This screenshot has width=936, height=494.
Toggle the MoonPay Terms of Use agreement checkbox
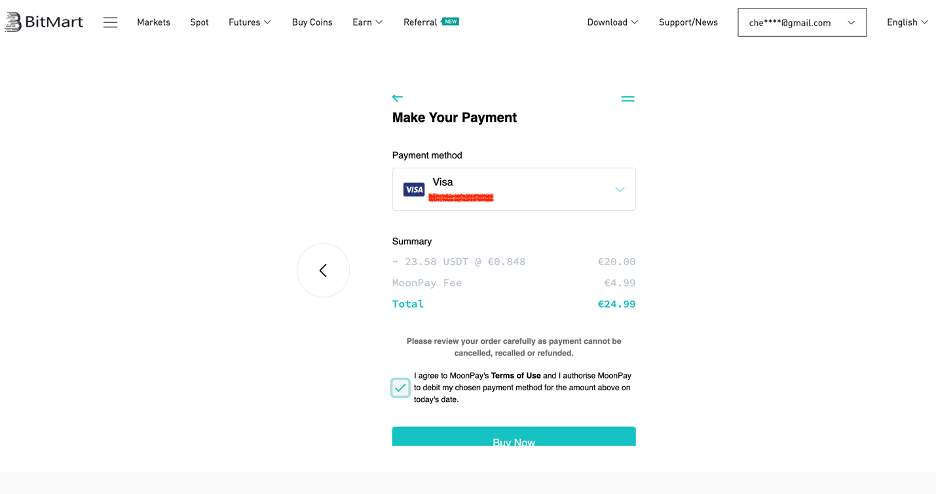coord(400,388)
